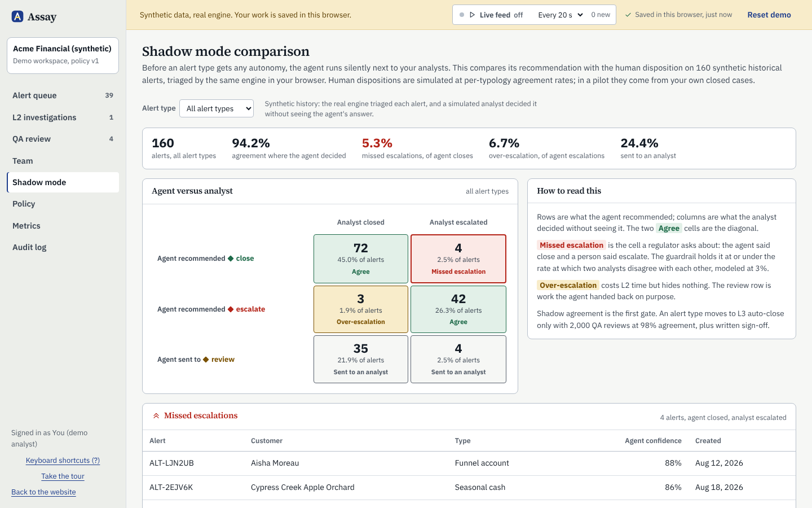Click the Seasonal cash type cell
Image resolution: width=812 pixels, height=508 pixels.
(480, 488)
